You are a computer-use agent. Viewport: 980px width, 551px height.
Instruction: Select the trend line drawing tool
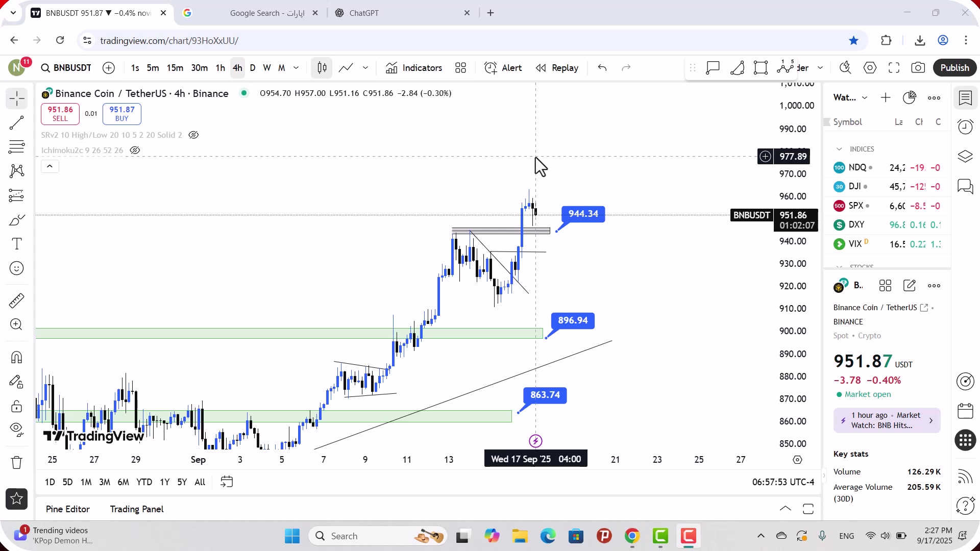(17, 123)
